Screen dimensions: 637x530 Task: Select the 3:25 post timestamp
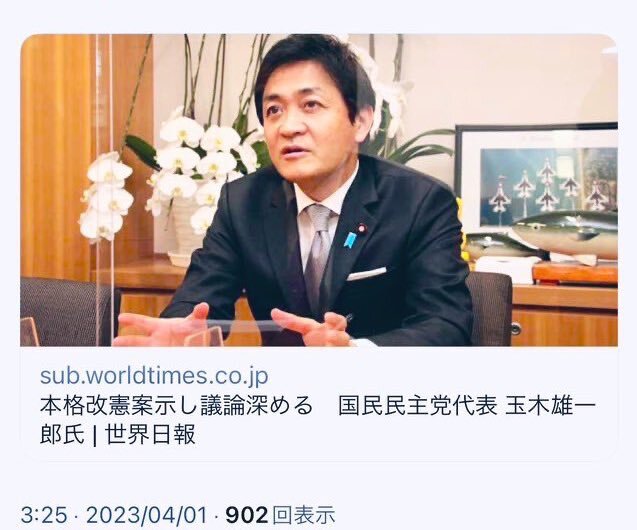44,515
